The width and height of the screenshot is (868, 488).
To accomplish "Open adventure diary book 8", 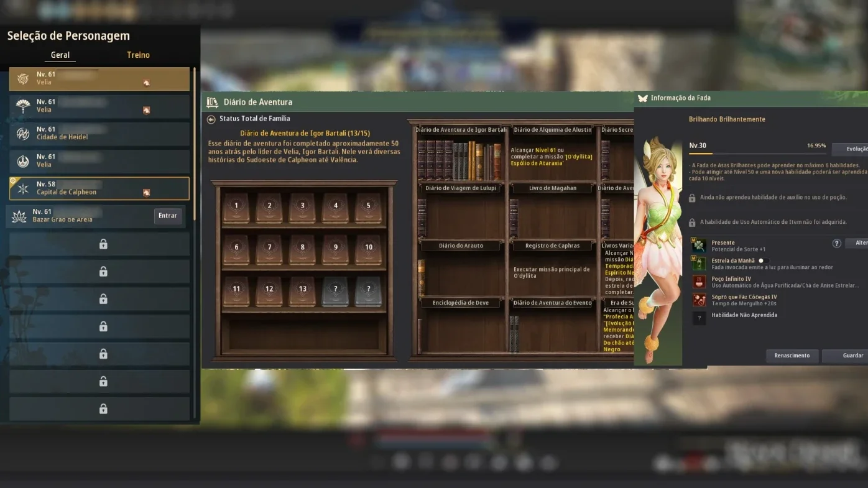I will point(303,249).
